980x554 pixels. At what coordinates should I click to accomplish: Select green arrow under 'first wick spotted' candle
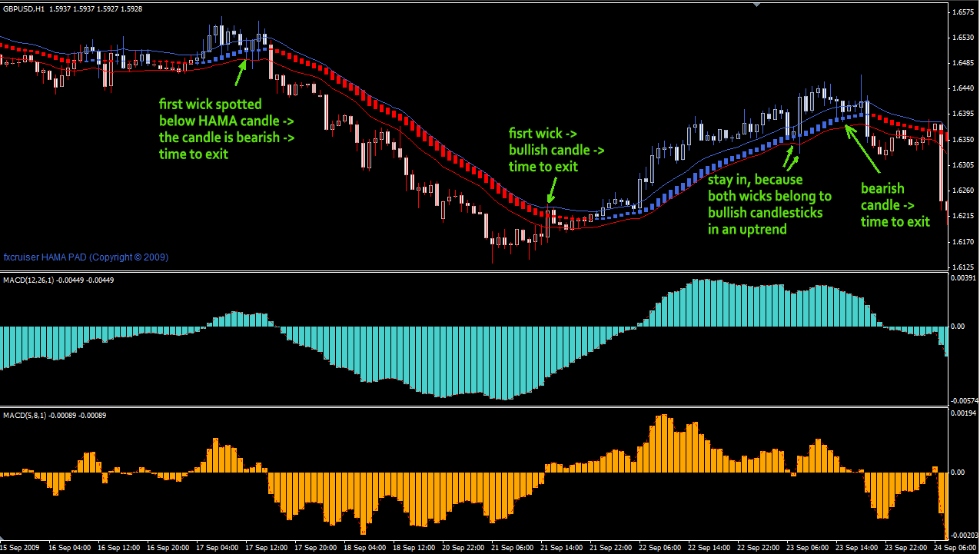[241, 72]
